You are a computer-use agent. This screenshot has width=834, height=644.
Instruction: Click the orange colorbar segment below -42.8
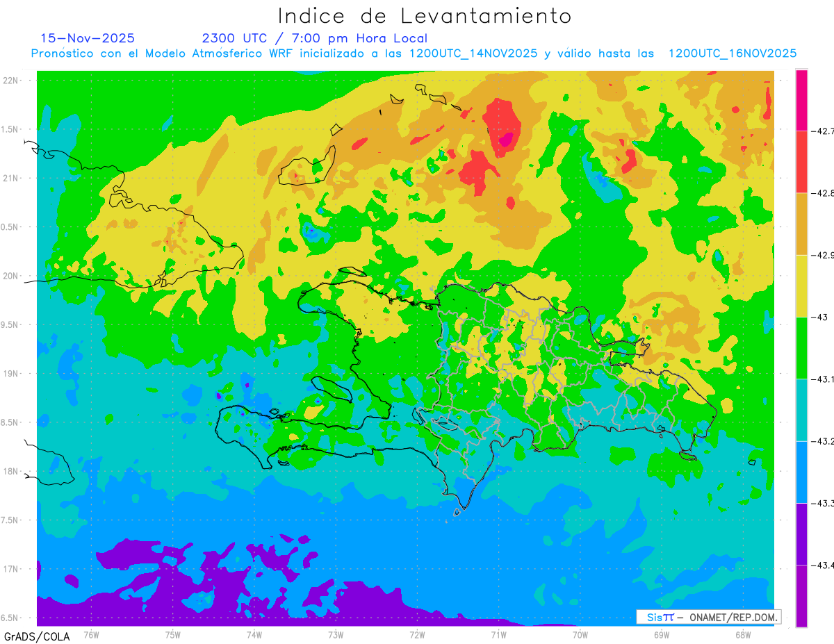point(801,224)
